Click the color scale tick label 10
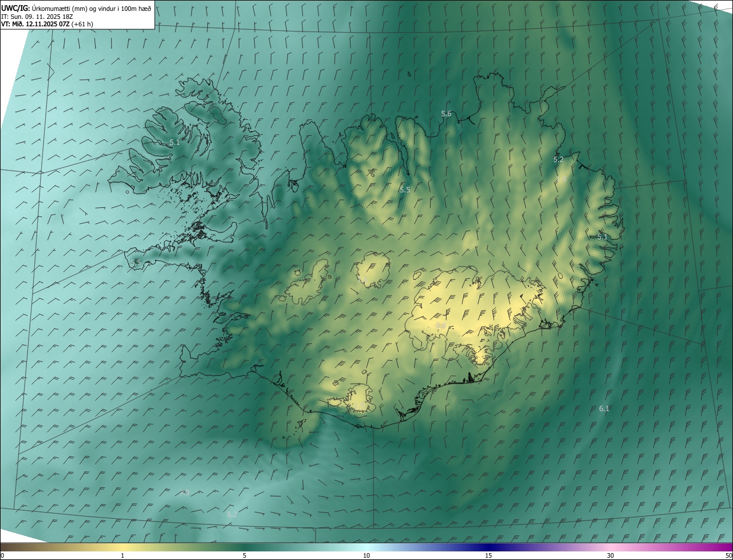The width and height of the screenshot is (733, 560). pyautogui.click(x=366, y=555)
